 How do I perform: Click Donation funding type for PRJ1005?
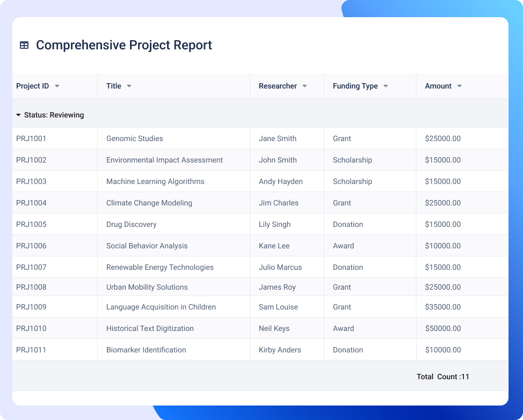348,225
